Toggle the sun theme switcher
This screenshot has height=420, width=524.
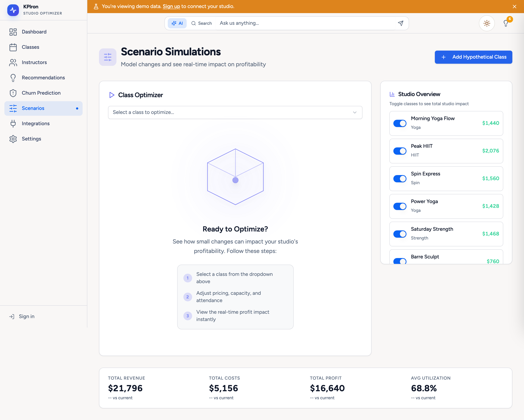(487, 23)
